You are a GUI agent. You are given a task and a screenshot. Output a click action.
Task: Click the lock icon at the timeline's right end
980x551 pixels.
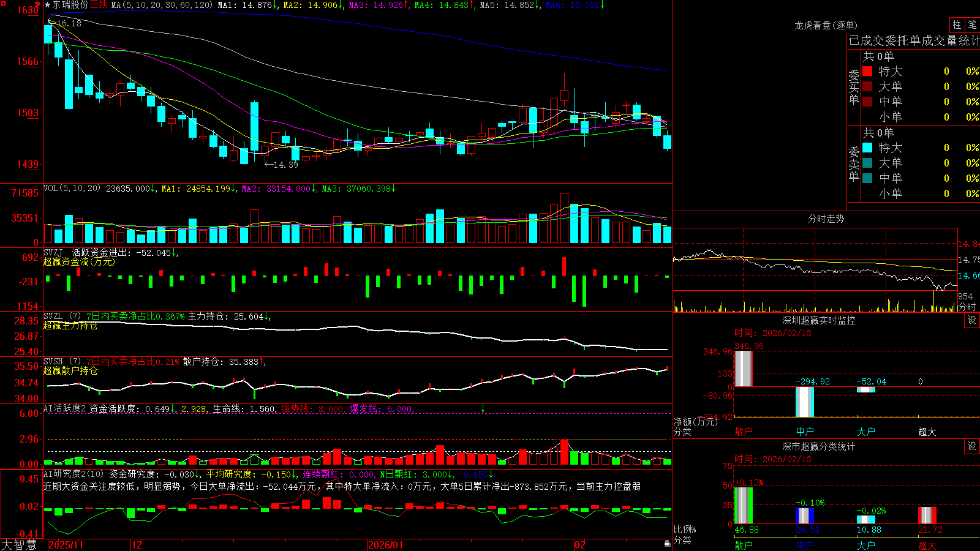667,543
